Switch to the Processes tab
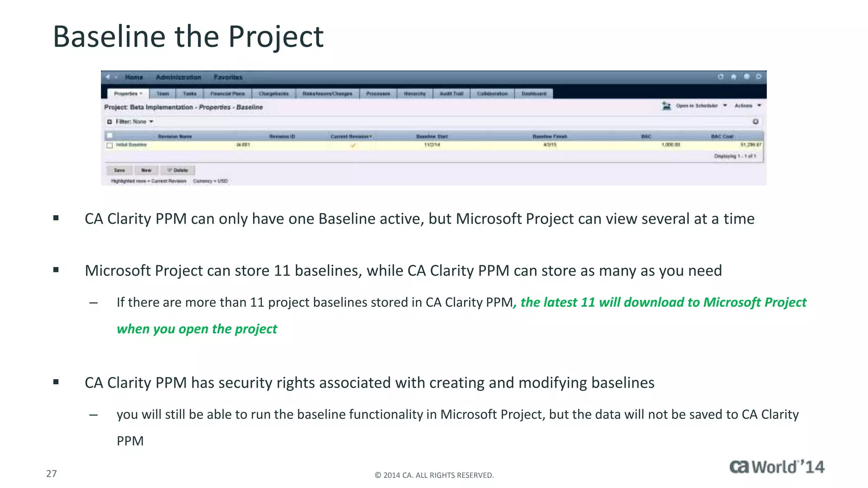Screen dimensions: 868x488 [x=378, y=94]
